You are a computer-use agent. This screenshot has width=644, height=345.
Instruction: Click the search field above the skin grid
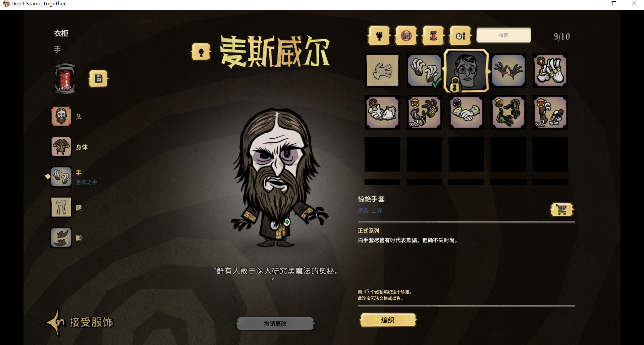[503, 35]
